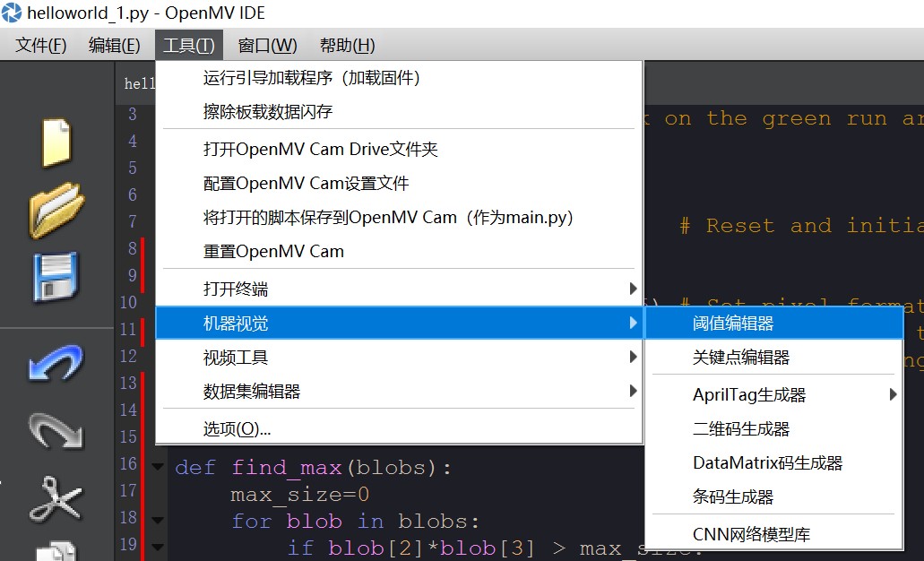The image size is (924, 561).
Task: Click the gray Redo arrow icon
Action: coord(56,431)
